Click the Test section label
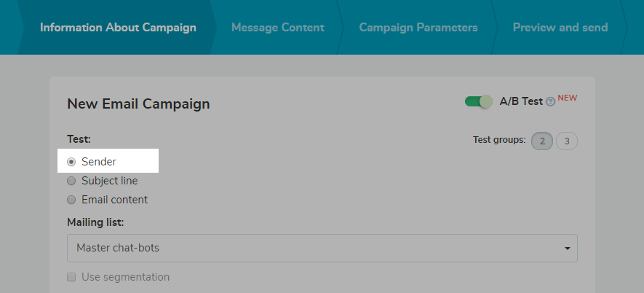This screenshot has height=293, width=644. [79, 138]
